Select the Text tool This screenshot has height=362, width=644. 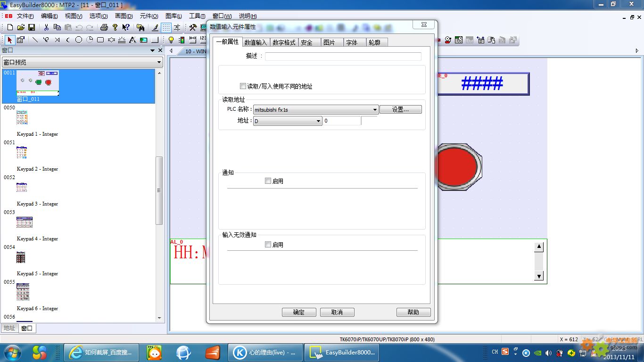(x=132, y=40)
